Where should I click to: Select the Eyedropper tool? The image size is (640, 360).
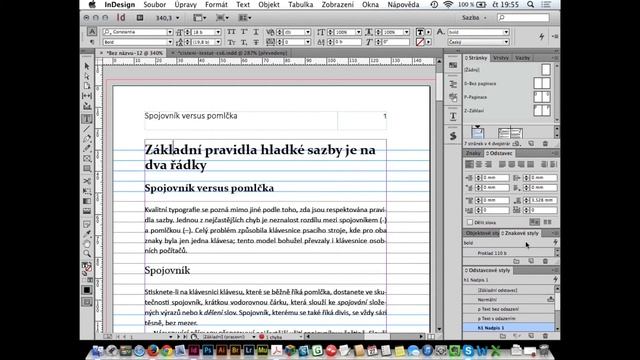[x=87, y=234]
